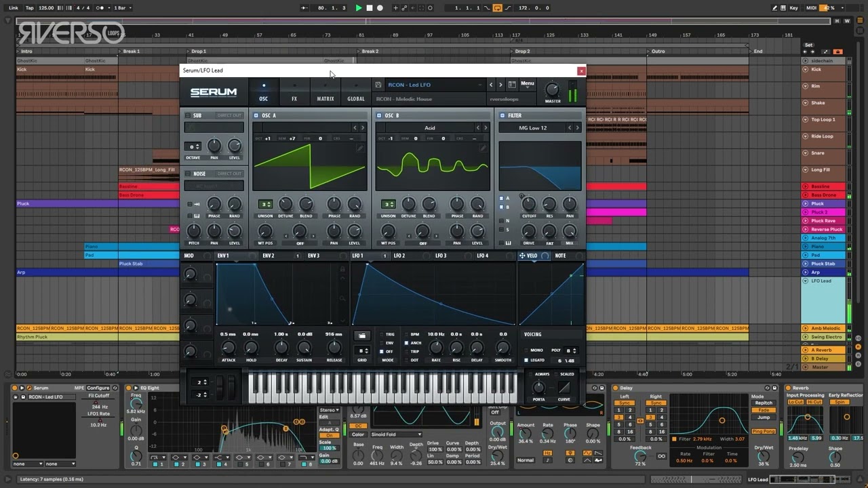Open the LFO shape folder icon

(x=362, y=335)
